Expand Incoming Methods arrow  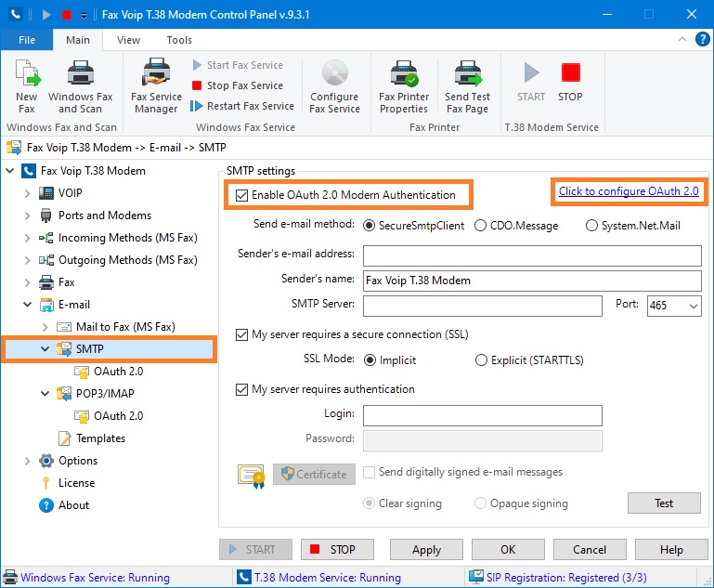coord(27,238)
